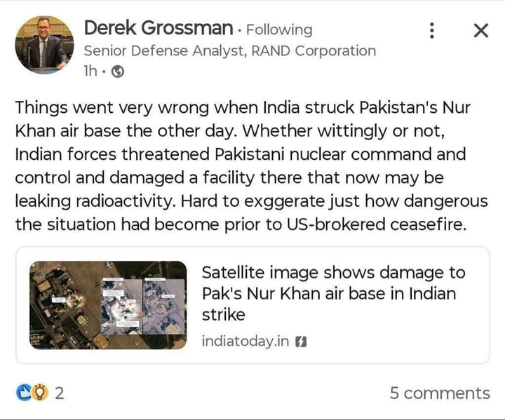This screenshot has width=505, height=420.
Task: Open the satellite image article thumbnail
Action: point(108,305)
